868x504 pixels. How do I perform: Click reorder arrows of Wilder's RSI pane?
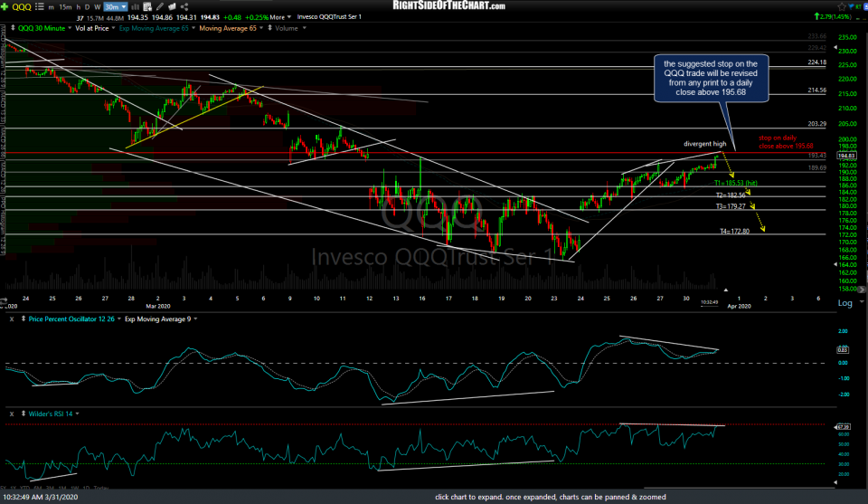click(24, 414)
